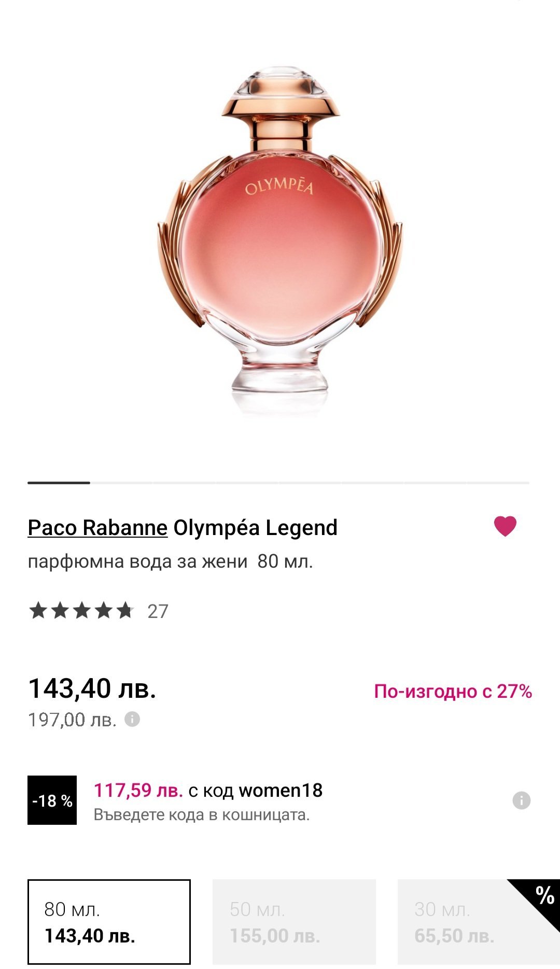Image resolution: width=560 pixels, height=969 pixels.
Task: Click info icon beside 197,00 лв. price
Action: click(x=132, y=719)
